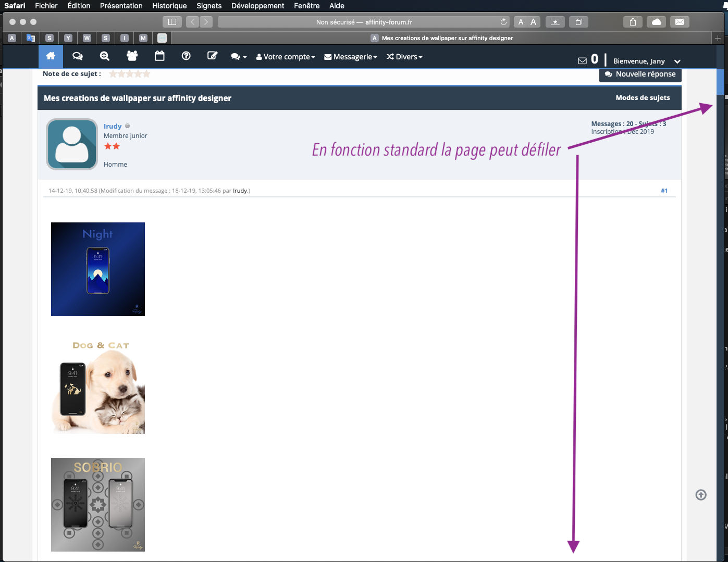728x562 pixels.
Task: Click the Nouvelle réponse button
Action: pos(640,74)
